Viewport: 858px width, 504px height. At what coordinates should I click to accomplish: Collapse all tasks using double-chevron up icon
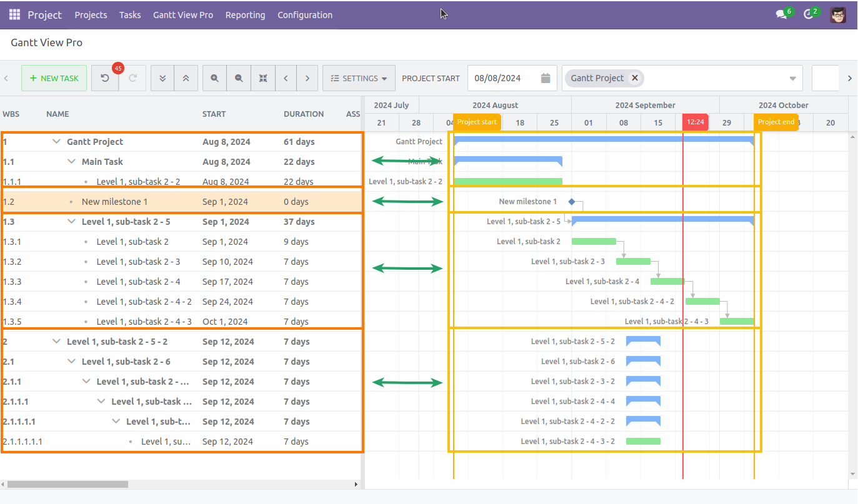click(x=186, y=78)
